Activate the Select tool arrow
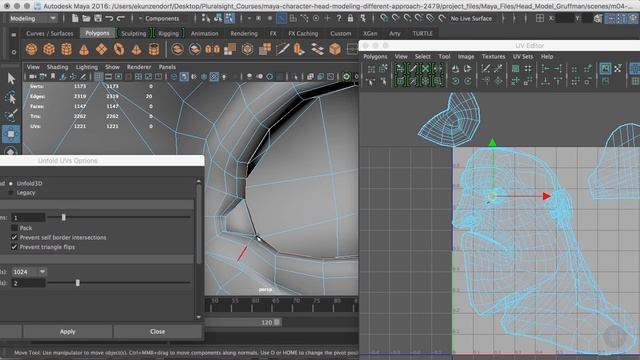Viewport: 640px width, 360px height. coord(11,78)
